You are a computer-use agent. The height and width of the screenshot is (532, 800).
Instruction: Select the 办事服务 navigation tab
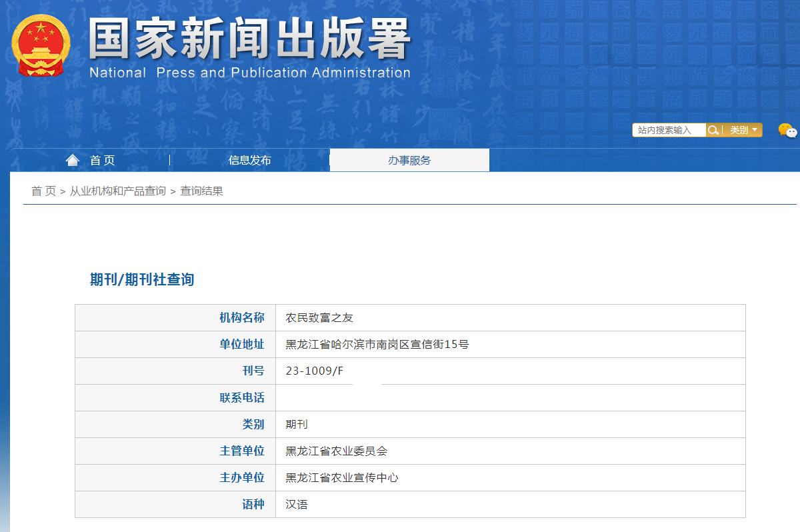[409, 160]
